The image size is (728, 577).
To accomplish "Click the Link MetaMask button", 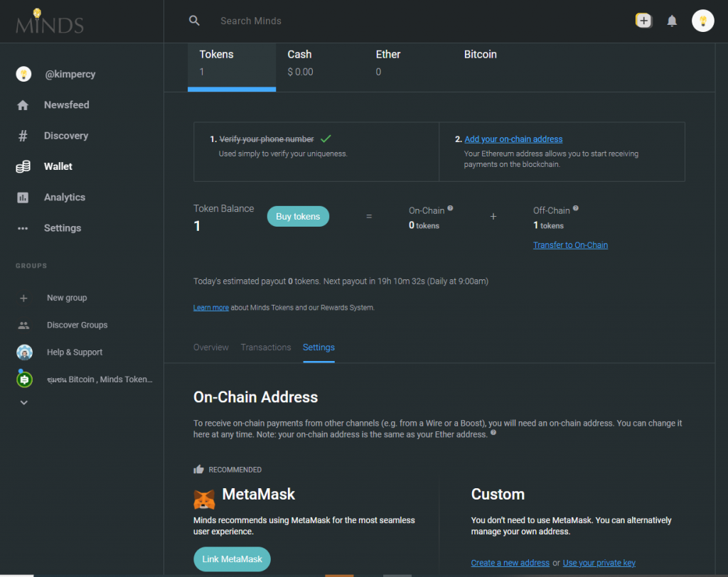I will (x=232, y=559).
